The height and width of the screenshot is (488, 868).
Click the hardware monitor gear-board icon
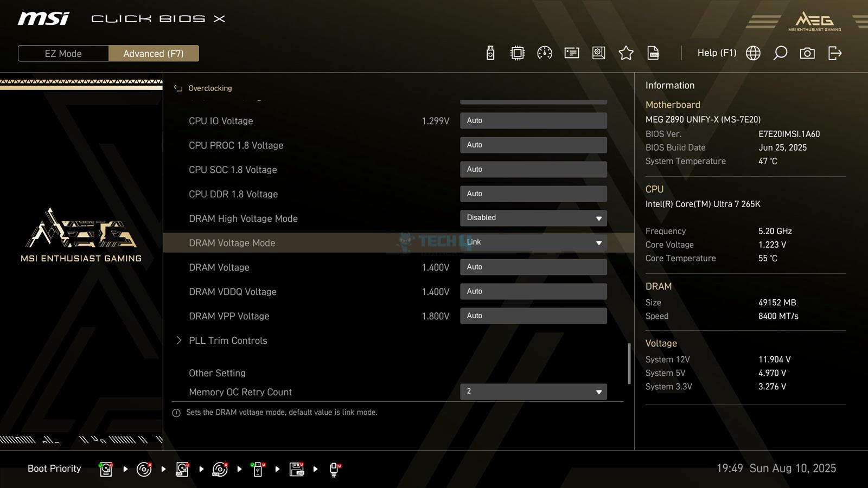tap(599, 53)
